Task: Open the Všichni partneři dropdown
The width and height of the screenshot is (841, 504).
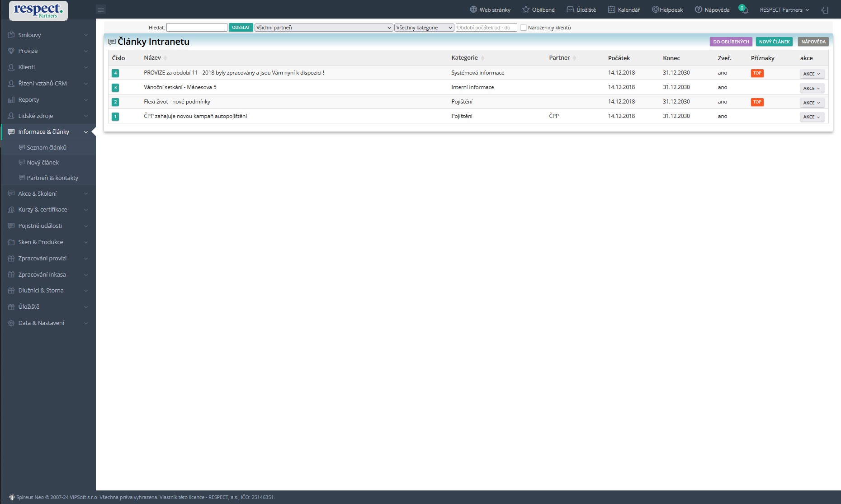Action: point(323,28)
